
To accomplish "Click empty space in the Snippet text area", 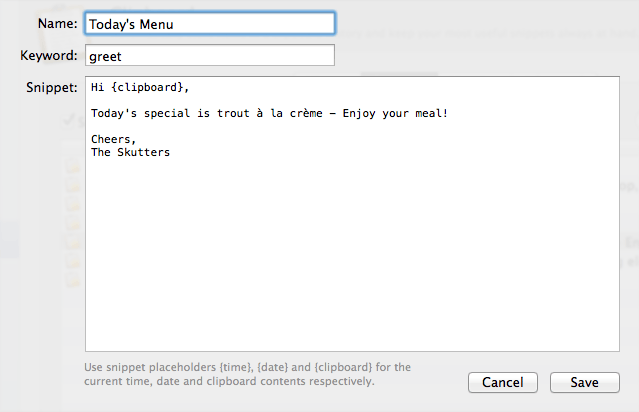I will 350,260.
